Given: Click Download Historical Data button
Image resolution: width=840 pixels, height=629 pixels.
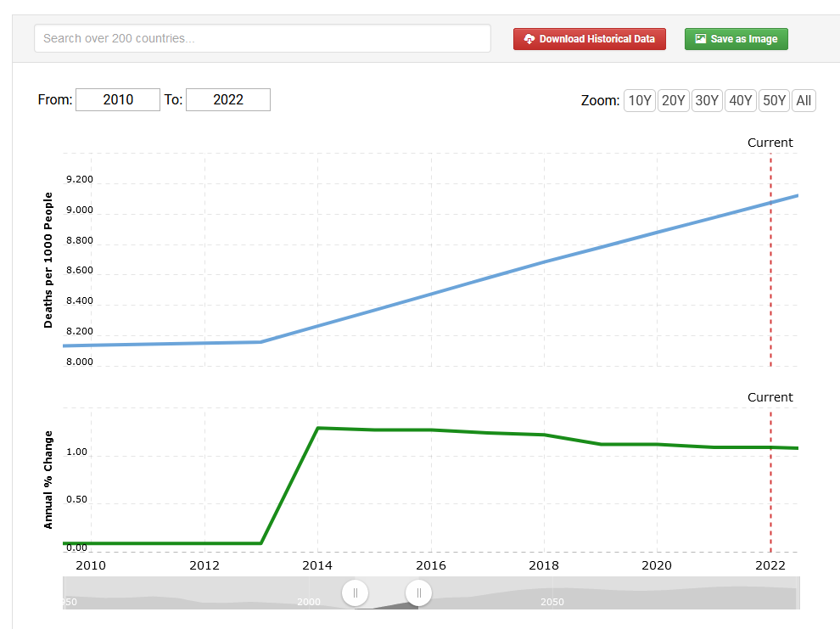Looking at the screenshot, I should (x=590, y=39).
